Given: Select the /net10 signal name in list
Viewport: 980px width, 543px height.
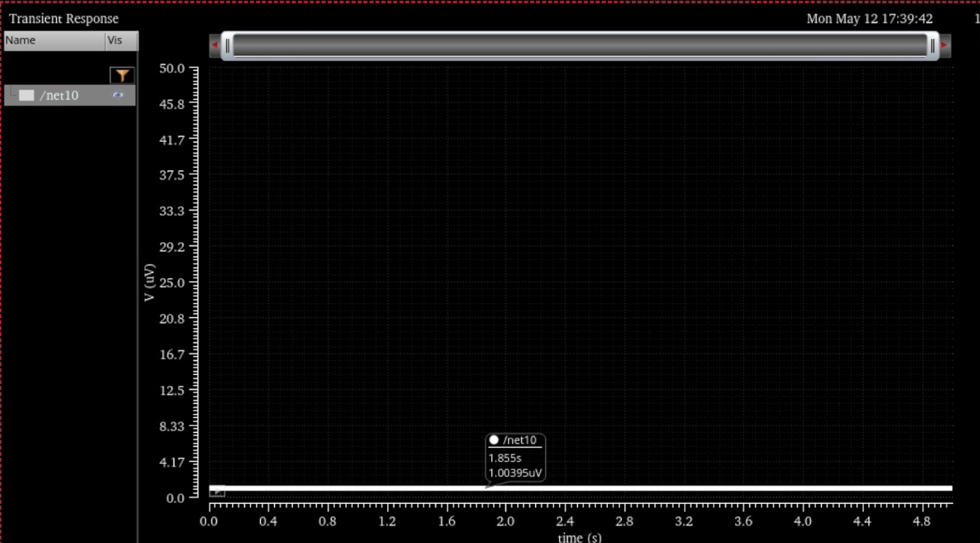Looking at the screenshot, I should [59, 95].
